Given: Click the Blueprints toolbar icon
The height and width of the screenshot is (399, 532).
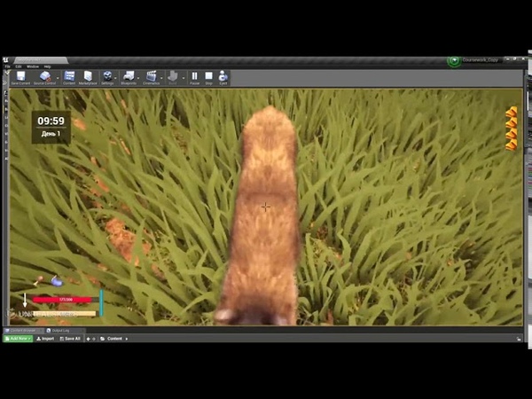Looking at the screenshot, I should click(129, 77).
